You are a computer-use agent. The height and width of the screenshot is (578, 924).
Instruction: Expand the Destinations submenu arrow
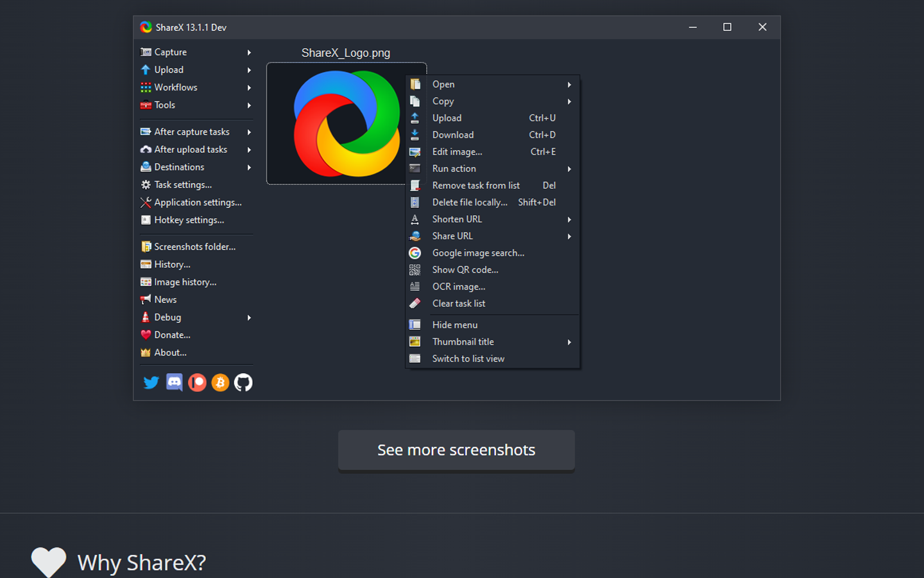coord(249,167)
